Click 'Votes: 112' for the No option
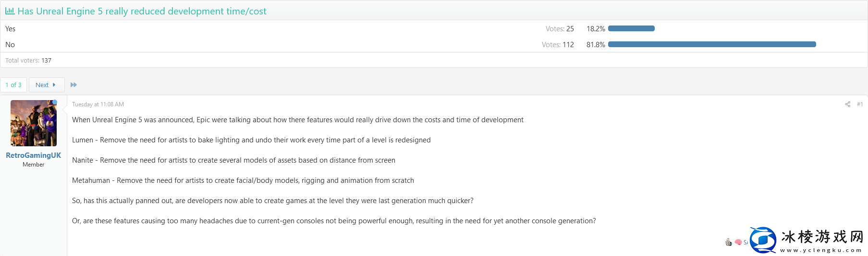The image size is (868, 256). click(x=558, y=45)
